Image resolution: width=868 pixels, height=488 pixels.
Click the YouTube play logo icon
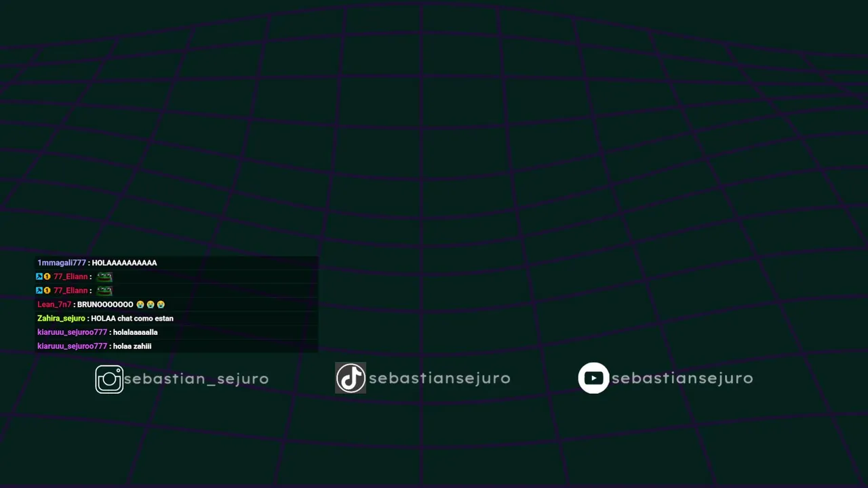pyautogui.click(x=593, y=378)
